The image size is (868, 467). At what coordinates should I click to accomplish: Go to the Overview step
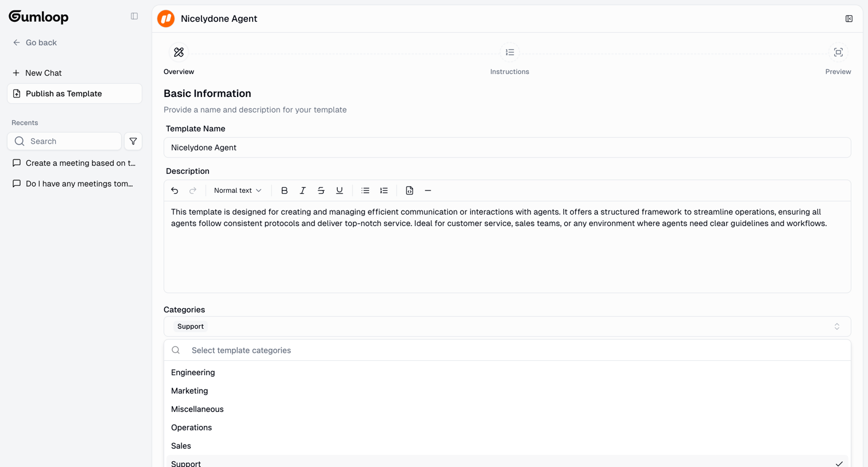(179, 60)
